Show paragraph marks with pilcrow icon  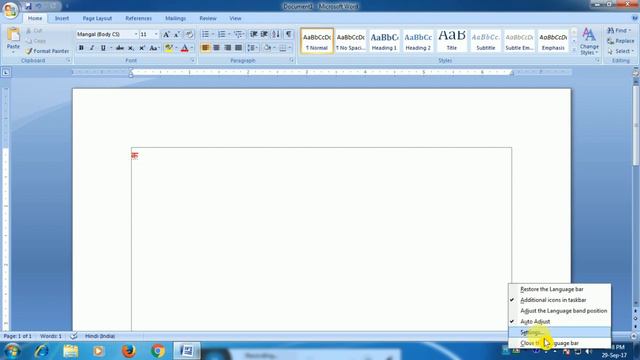click(288, 34)
